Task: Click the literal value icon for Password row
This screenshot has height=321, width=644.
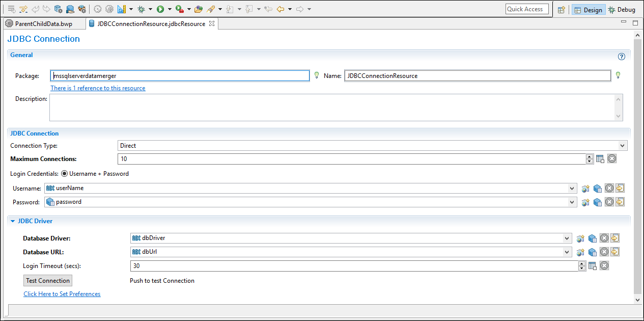Action: coord(620,202)
